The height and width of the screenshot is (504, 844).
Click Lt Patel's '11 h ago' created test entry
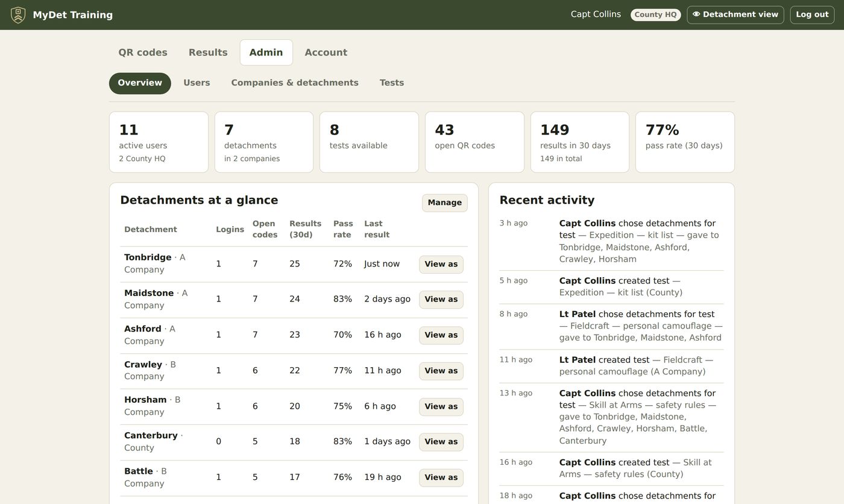coord(611,366)
